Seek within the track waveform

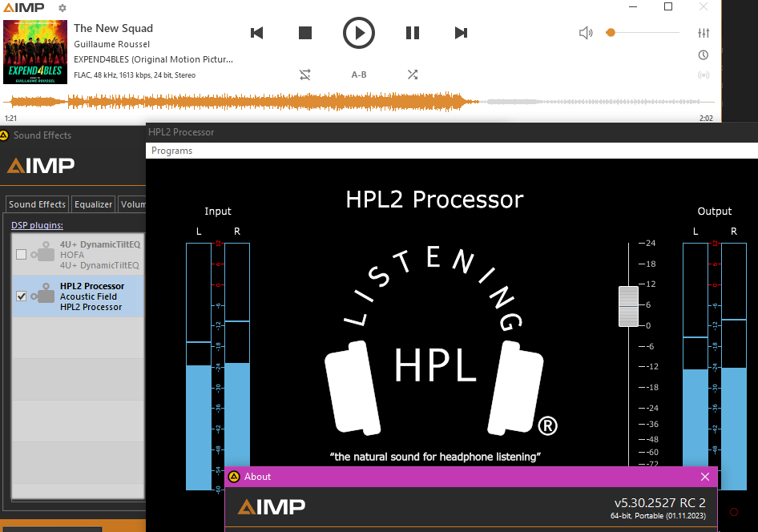coord(359,102)
